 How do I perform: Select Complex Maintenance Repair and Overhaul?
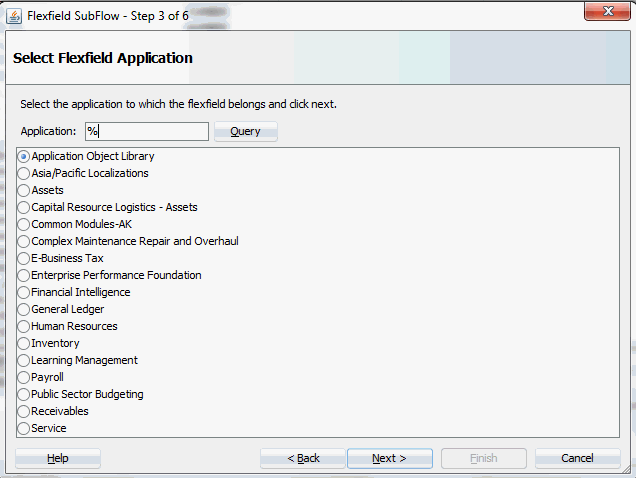[x=24, y=241]
